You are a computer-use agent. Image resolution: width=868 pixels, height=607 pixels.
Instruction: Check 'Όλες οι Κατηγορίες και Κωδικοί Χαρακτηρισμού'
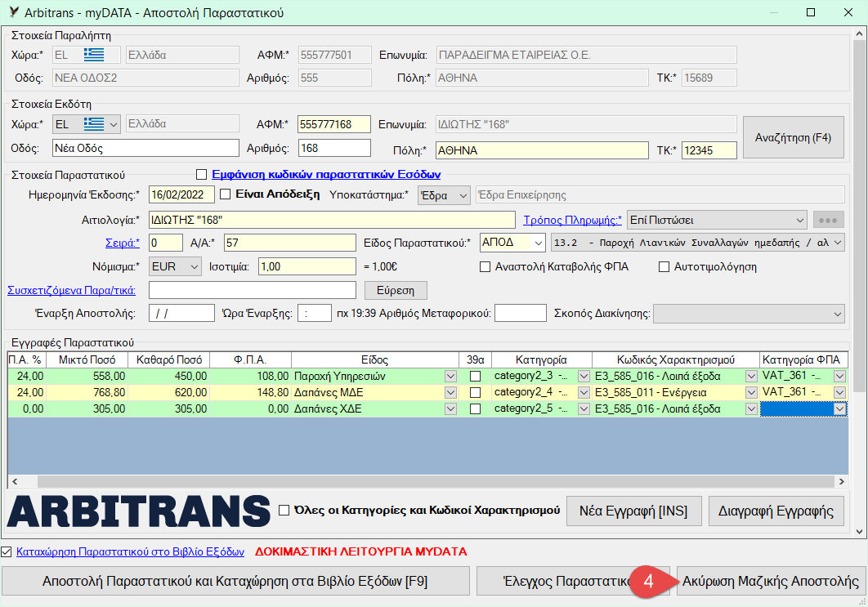(284, 510)
